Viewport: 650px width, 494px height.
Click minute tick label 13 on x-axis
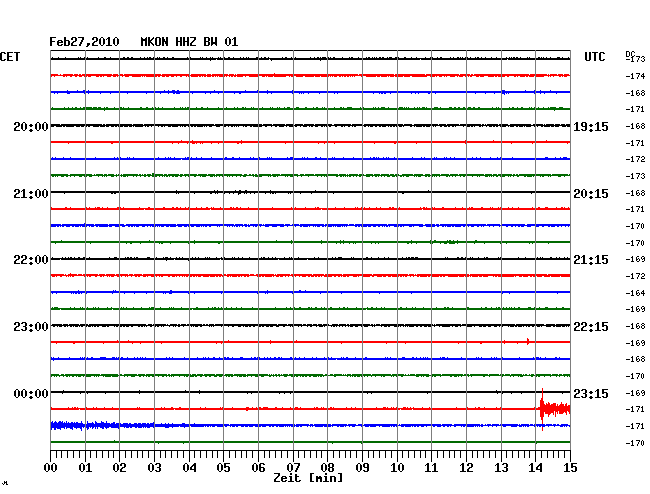501,468
